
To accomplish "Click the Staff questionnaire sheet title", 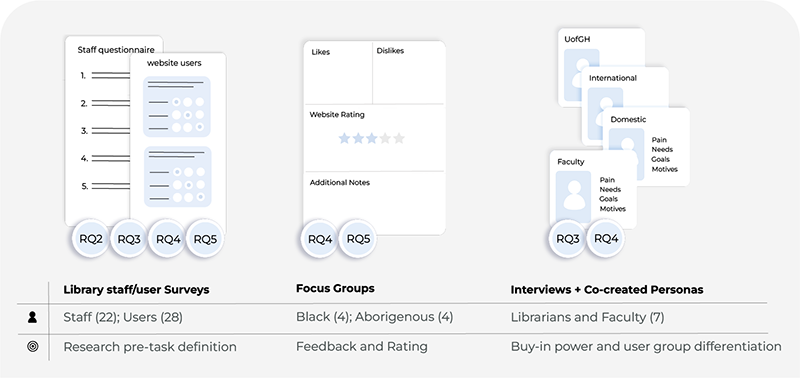I will 116,50.
